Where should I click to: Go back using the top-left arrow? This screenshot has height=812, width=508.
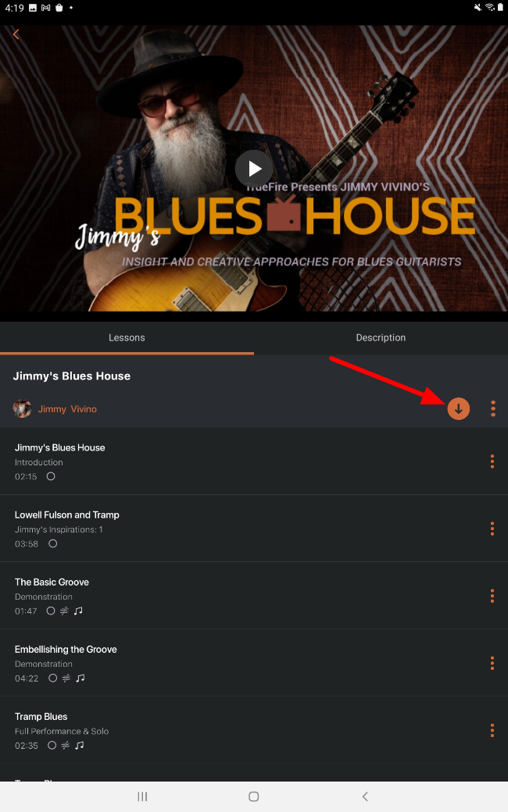(16, 34)
